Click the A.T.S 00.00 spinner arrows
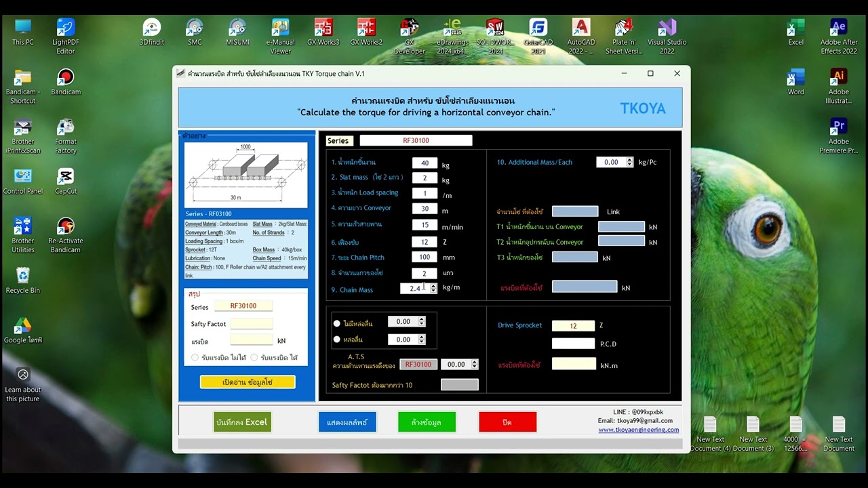The height and width of the screenshot is (488, 868). pyautogui.click(x=474, y=365)
